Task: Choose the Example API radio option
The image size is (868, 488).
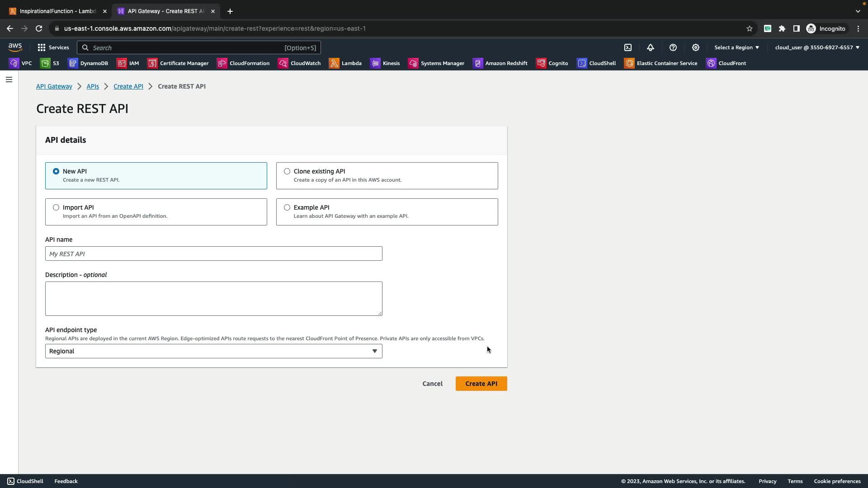Action: tap(287, 207)
